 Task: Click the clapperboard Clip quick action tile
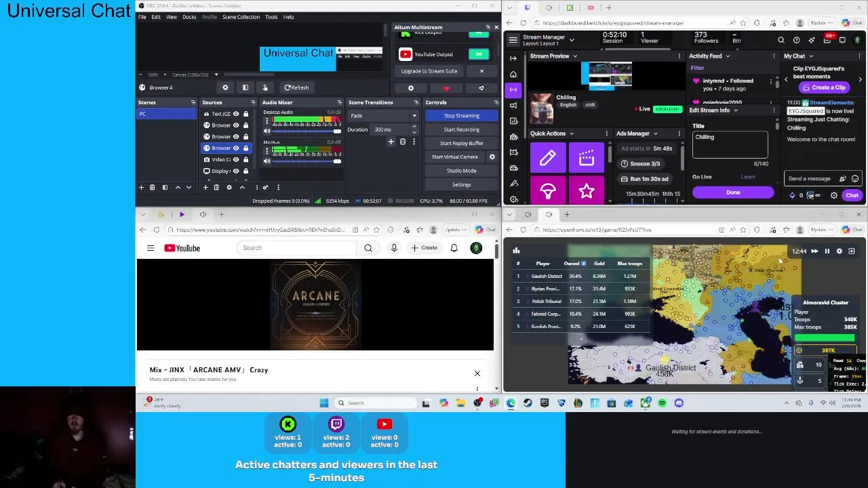pyautogui.click(x=587, y=158)
